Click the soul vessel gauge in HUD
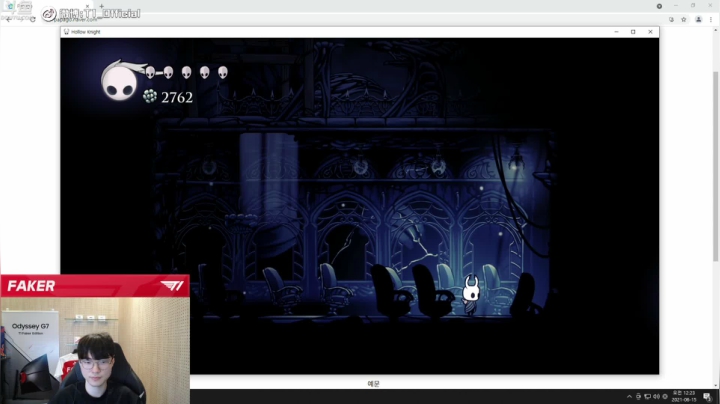 pos(120,81)
